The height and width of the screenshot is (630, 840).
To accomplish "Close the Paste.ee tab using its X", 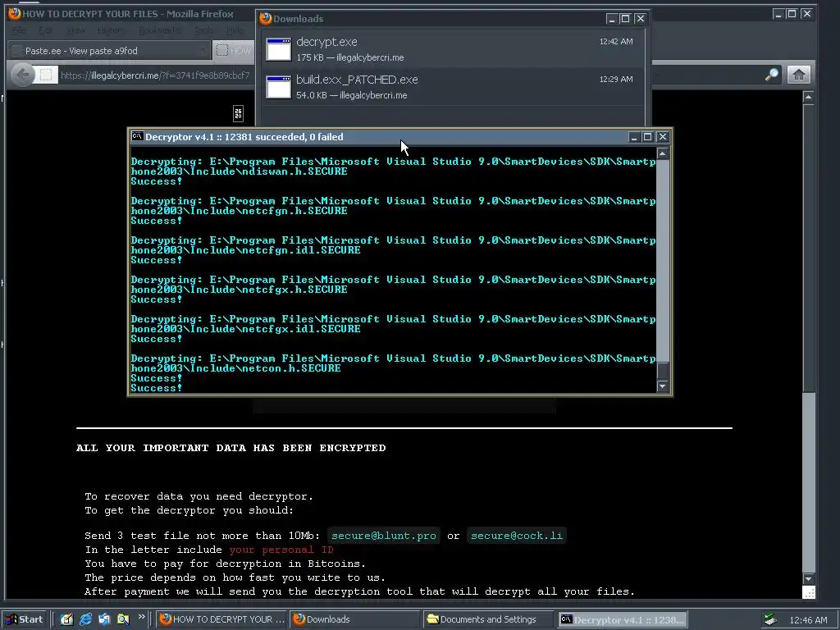I will (203, 51).
